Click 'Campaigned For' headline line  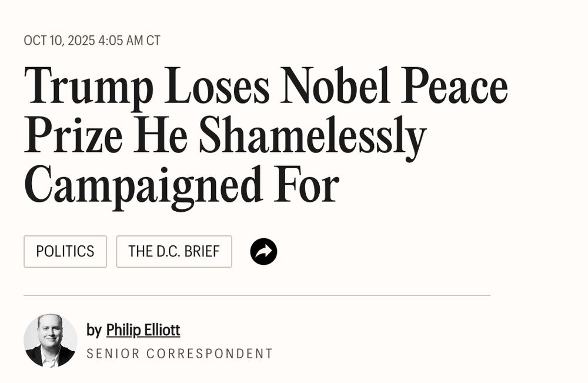point(181,185)
